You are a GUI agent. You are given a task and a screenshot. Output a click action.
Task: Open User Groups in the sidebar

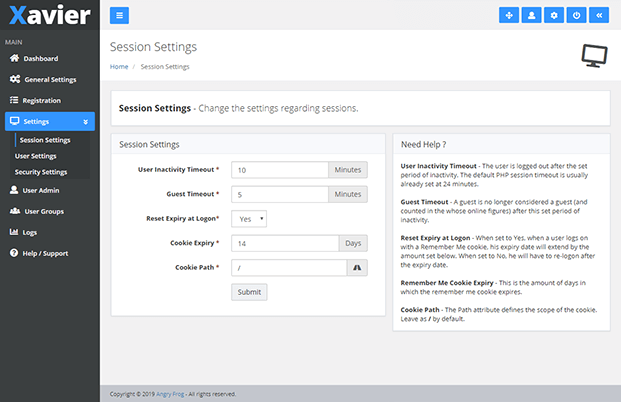pos(44,211)
